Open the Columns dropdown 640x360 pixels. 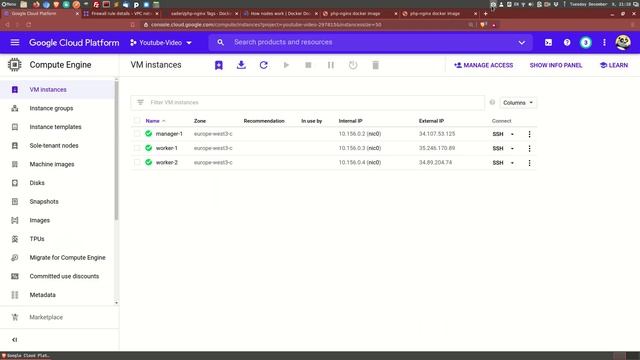518,102
